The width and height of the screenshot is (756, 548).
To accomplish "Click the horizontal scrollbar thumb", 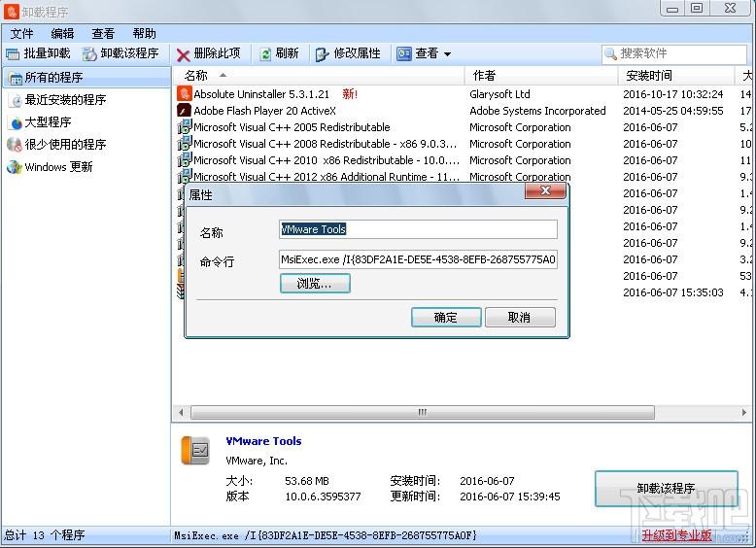I will click(423, 413).
